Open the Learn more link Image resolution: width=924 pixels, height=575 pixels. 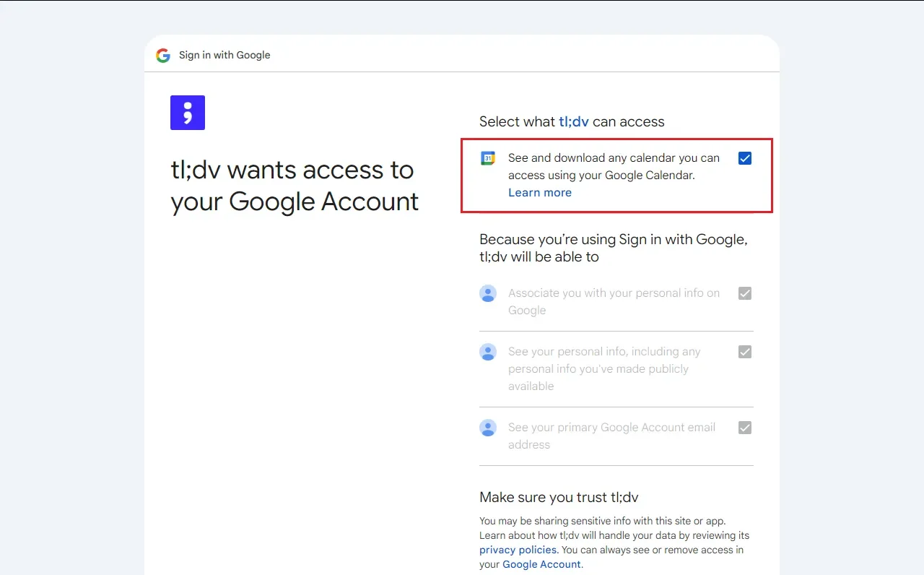point(540,192)
